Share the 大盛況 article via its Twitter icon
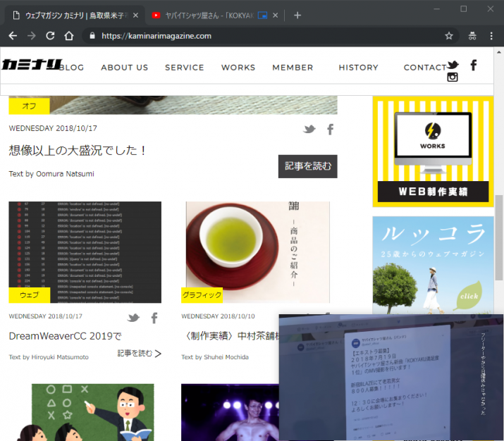Image resolution: width=504 pixels, height=441 pixels. (309, 129)
